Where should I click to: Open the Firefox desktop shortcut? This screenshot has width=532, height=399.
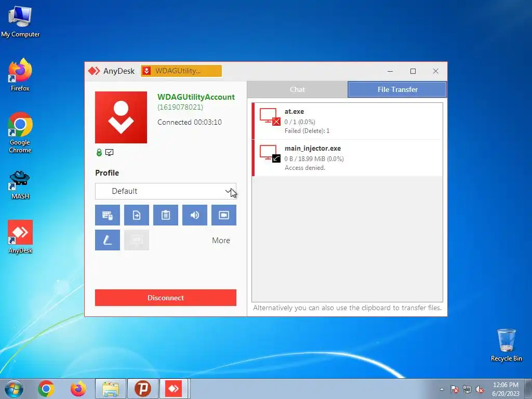[20, 75]
